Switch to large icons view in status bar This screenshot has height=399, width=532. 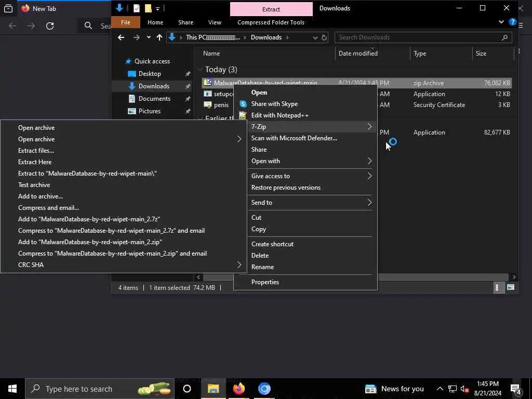coord(510,288)
